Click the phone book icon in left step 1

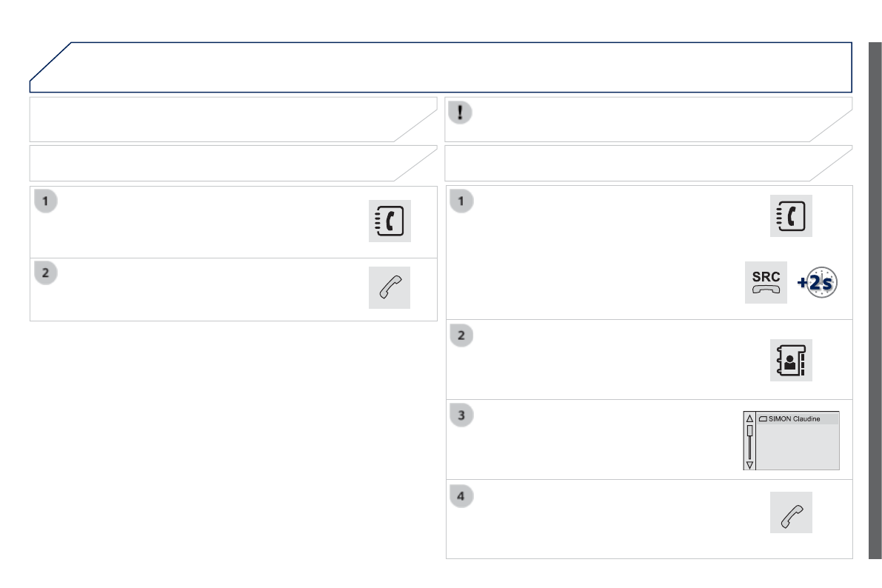pos(390,221)
